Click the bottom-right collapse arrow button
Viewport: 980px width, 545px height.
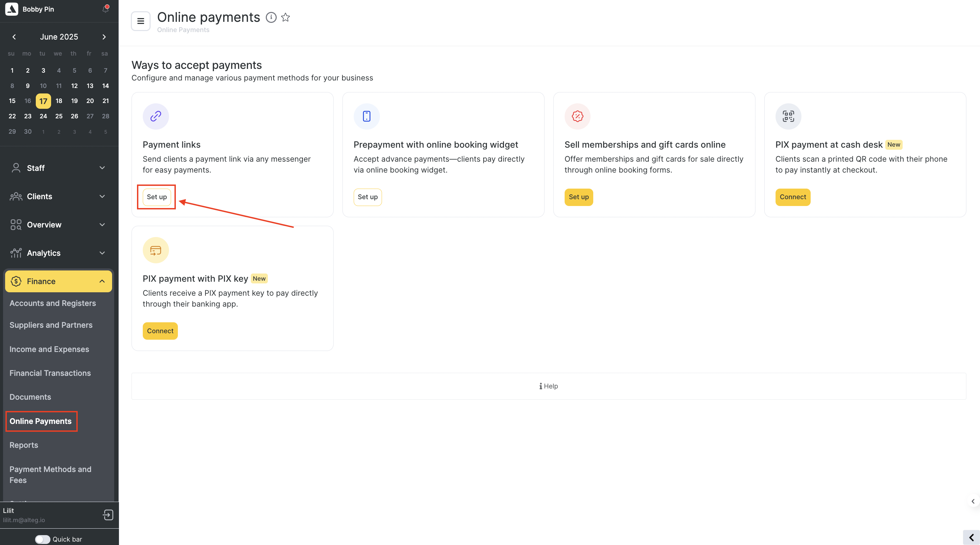971,537
